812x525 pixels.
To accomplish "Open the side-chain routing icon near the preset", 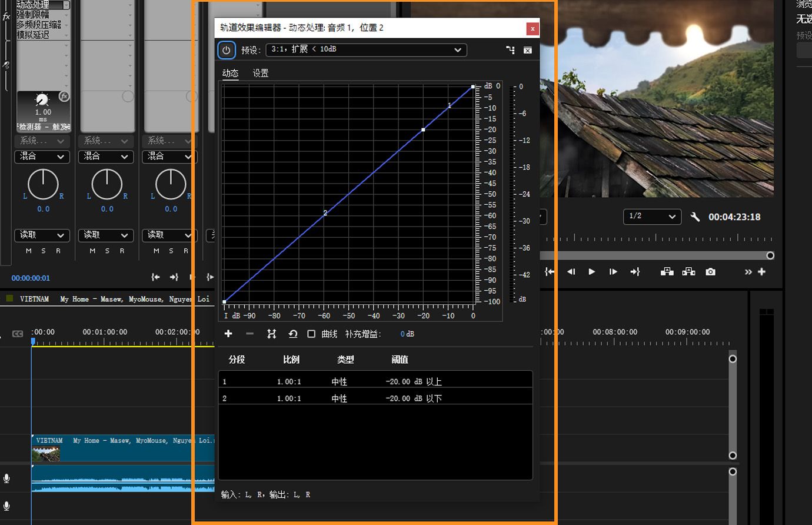I will [510, 50].
